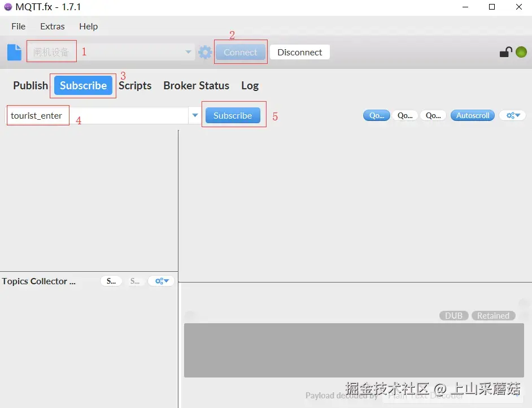Maximize the MQTT.fx window
Viewport: 532px width, 408px height.
(492, 7)
